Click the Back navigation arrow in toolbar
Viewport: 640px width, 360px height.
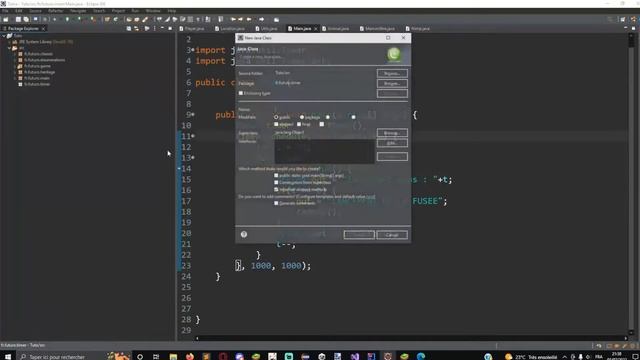point(249,19)
